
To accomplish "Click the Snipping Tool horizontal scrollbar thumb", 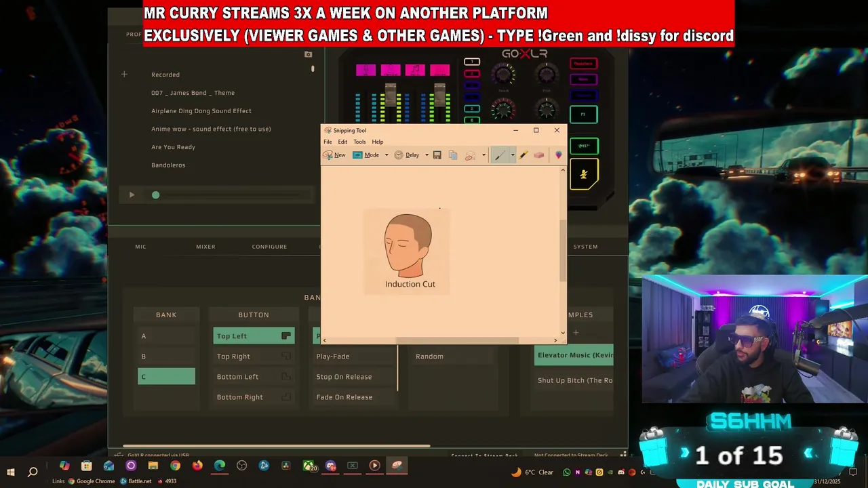I will [458, 340].
